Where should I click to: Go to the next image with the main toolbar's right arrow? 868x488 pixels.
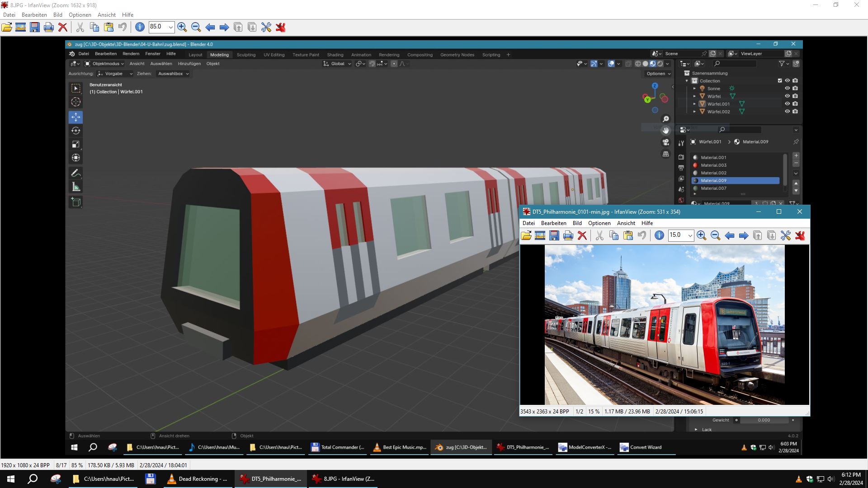(x=224, y=27)
